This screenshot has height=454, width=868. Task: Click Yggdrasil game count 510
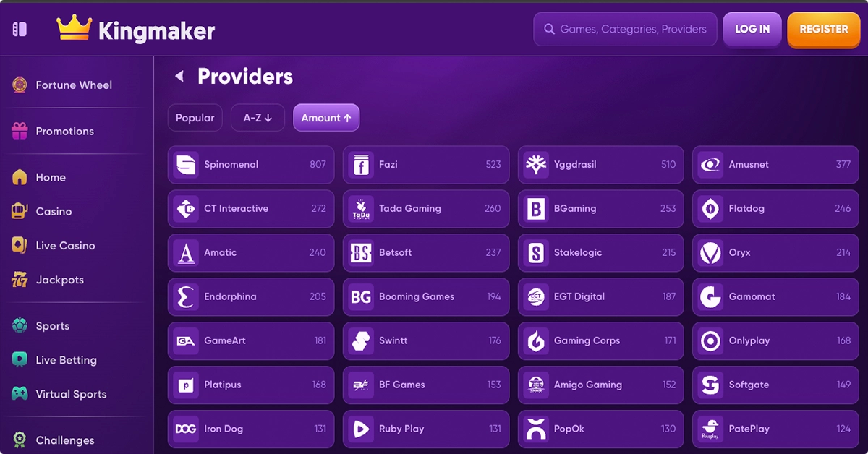[668, 164]
